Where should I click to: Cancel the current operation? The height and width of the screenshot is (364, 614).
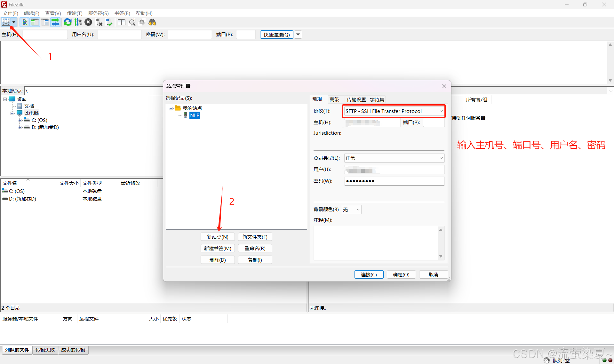[x=88, y=22]
